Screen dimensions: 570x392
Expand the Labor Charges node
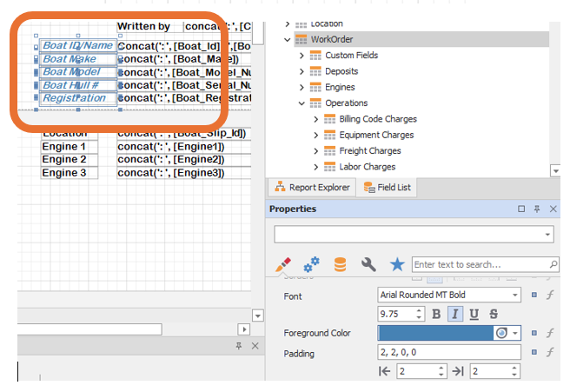click(316, 167)
